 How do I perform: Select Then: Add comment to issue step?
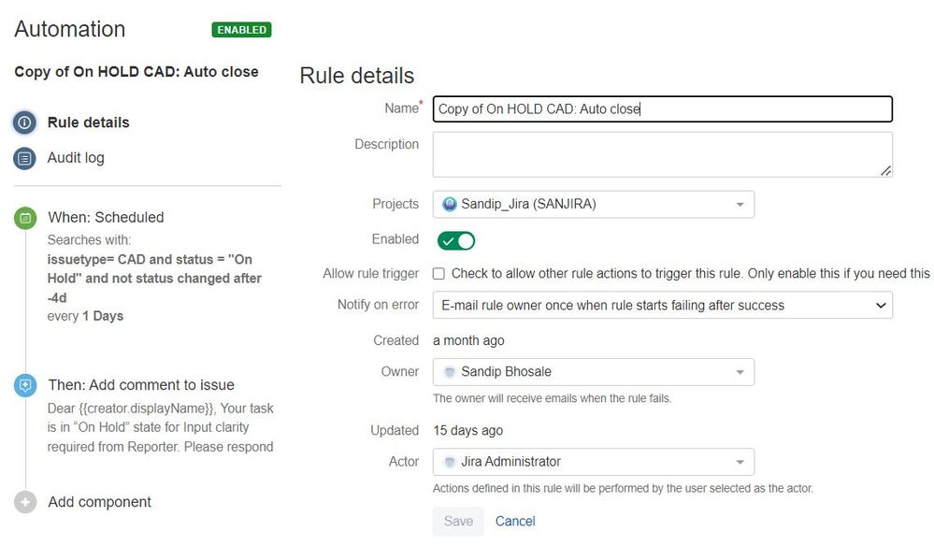coord(141,385)
